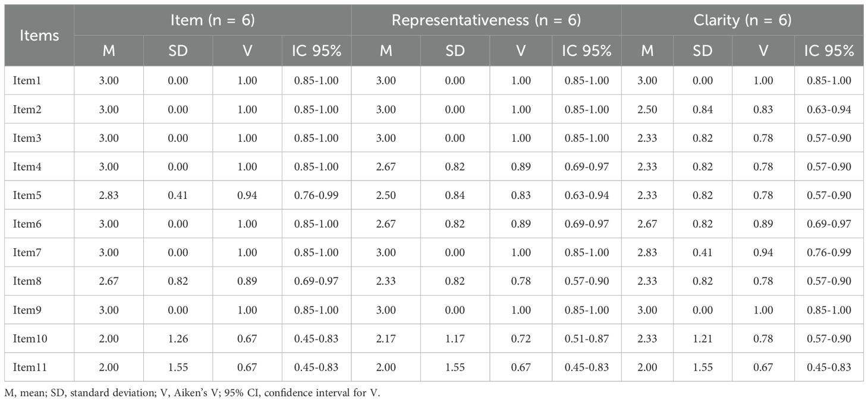The width and height of the screenshot is (868, 402).
Task: Select the Item4 row label
Action: click(x=27, y=167)
